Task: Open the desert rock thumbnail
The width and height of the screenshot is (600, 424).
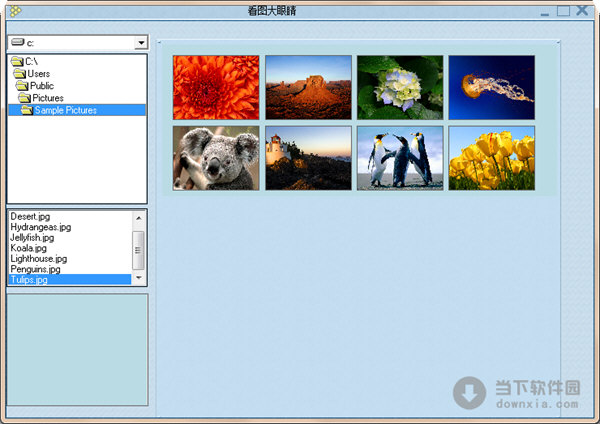Action: pyautogui.click(x=308, y=88)
